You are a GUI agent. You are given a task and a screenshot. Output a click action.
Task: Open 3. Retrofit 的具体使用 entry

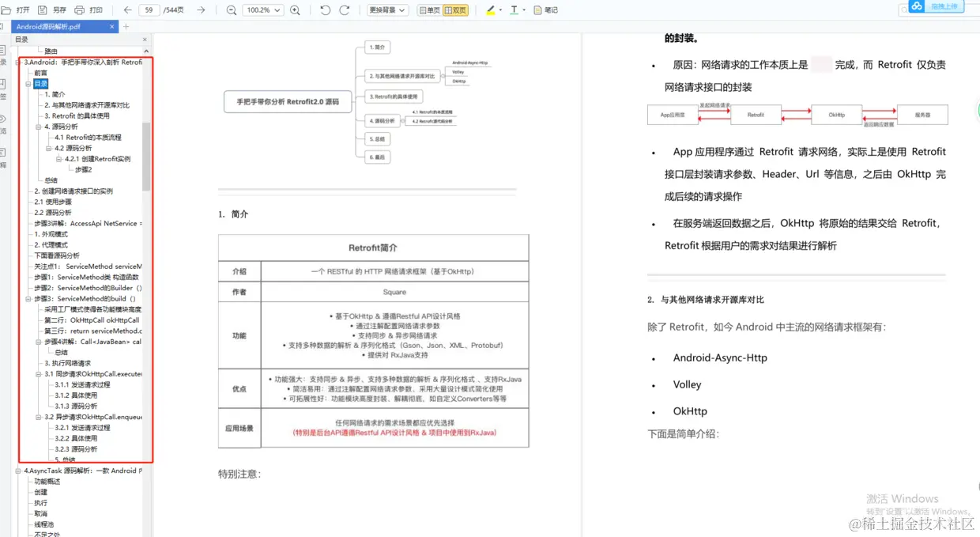tap(77, 115)
